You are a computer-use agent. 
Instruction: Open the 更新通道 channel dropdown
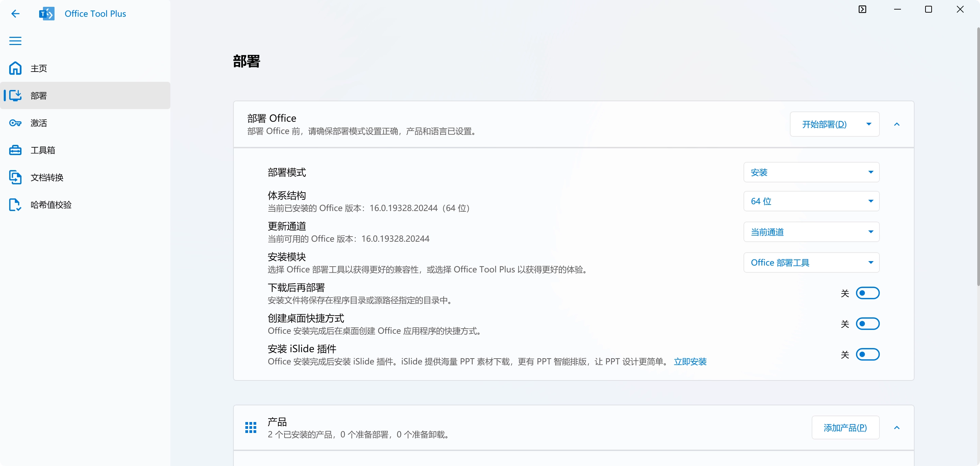pyautogui.click(x=811, y=231)
